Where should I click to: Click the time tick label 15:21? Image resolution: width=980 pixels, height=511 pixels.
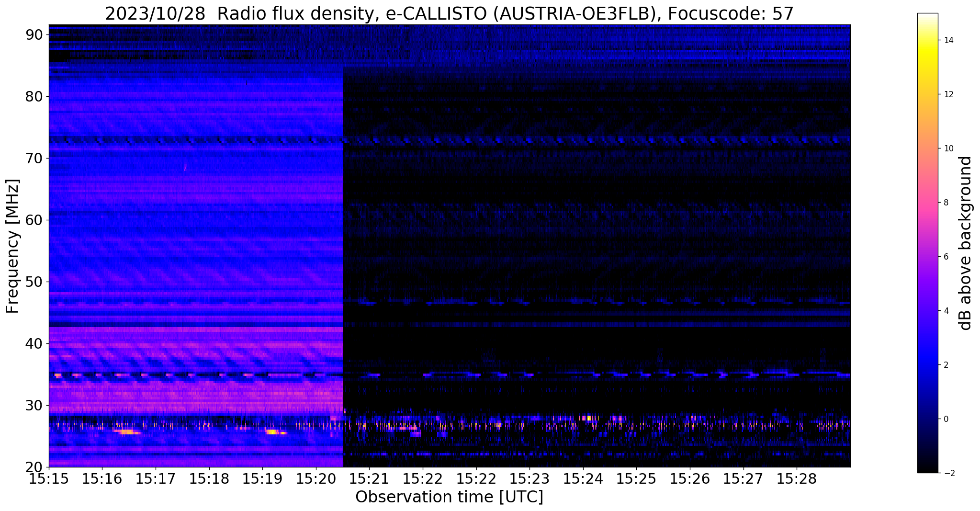369,479
